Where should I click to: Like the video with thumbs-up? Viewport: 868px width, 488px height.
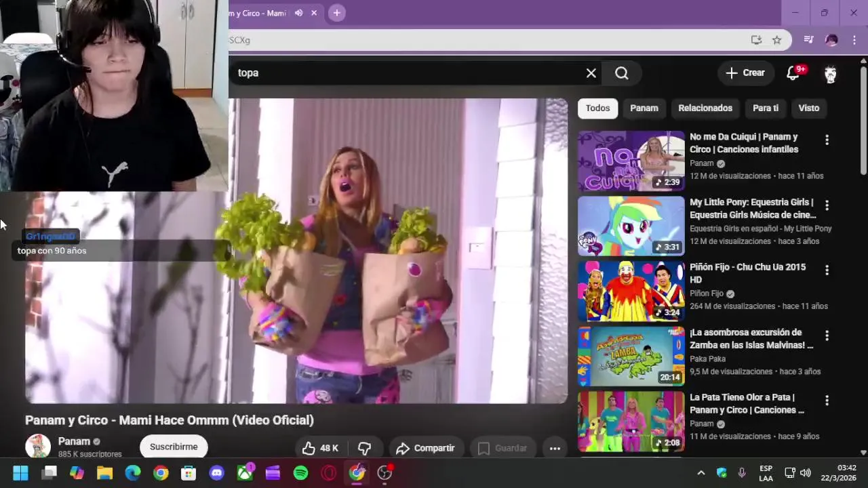[x=320, y=448]
